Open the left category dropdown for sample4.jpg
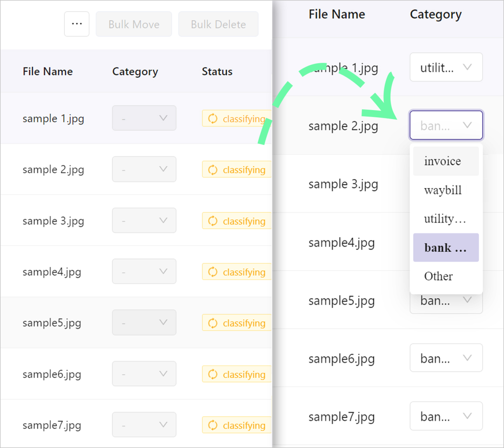The height and width of the screenshot is (448, 504). pos(144,271)
